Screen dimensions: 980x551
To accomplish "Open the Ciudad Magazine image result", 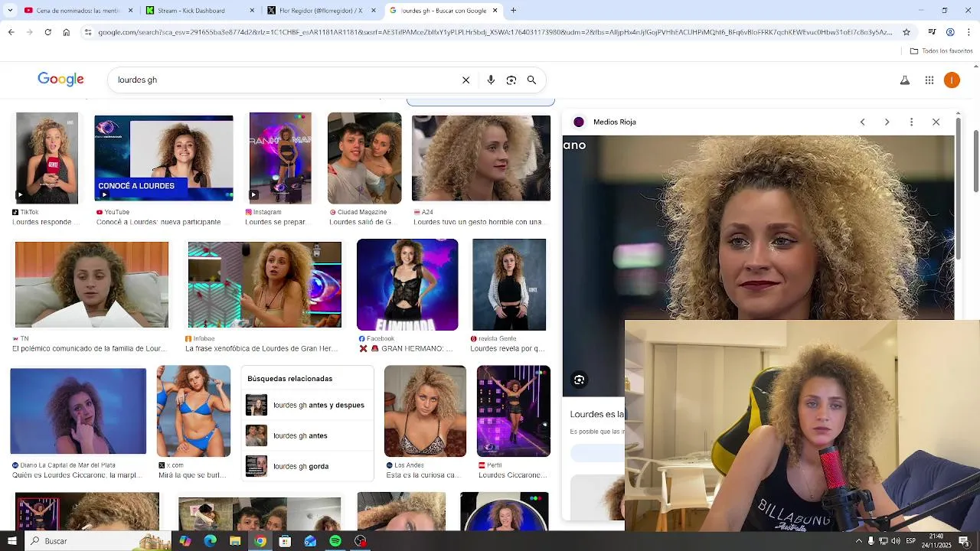I will [364, 158].
